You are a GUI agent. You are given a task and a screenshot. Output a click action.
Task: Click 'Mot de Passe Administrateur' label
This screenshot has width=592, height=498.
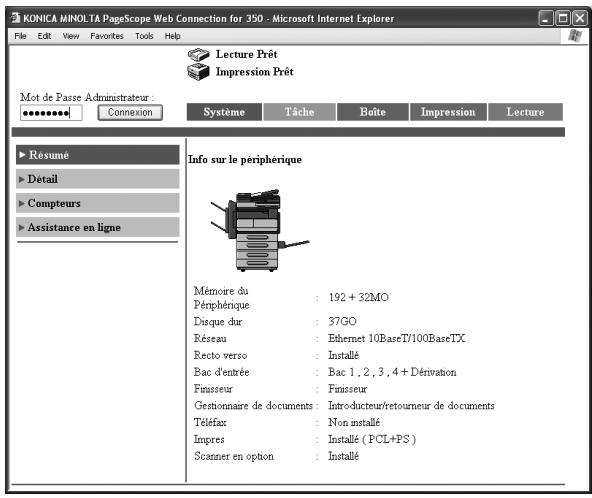(x=87, y=97)
